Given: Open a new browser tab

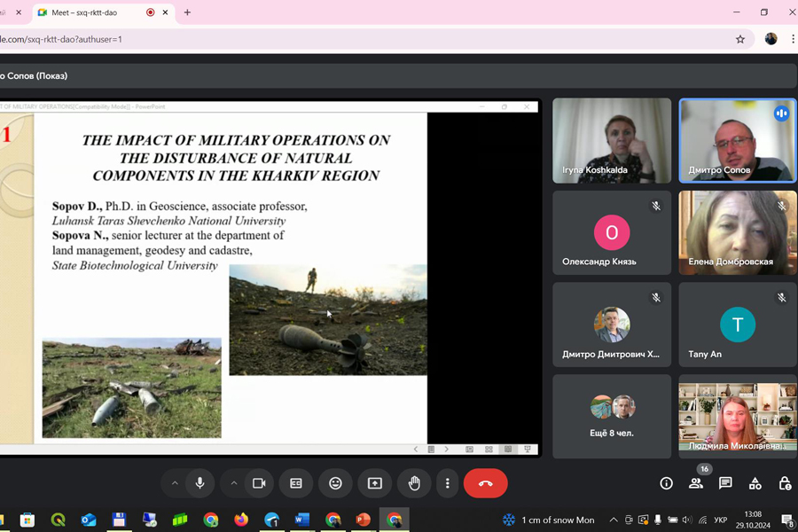Looking at the screenshot, I should tap(187, 12).
